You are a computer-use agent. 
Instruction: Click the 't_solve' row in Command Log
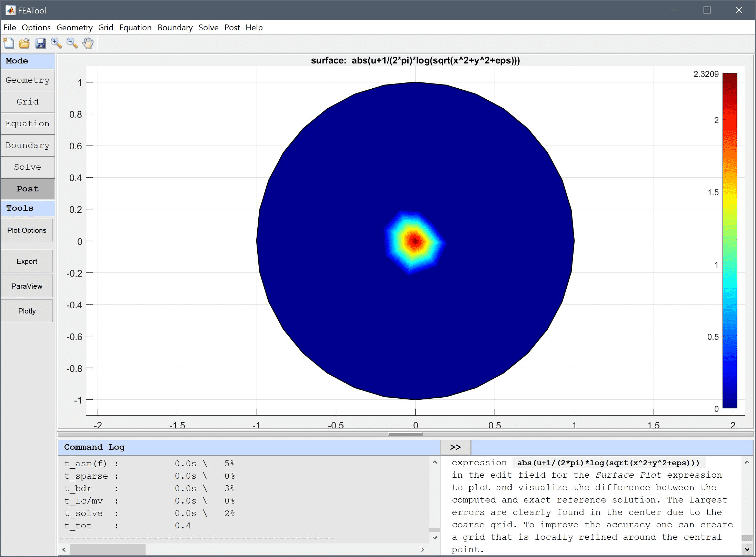pyautogui.click(x=149, y=513)
